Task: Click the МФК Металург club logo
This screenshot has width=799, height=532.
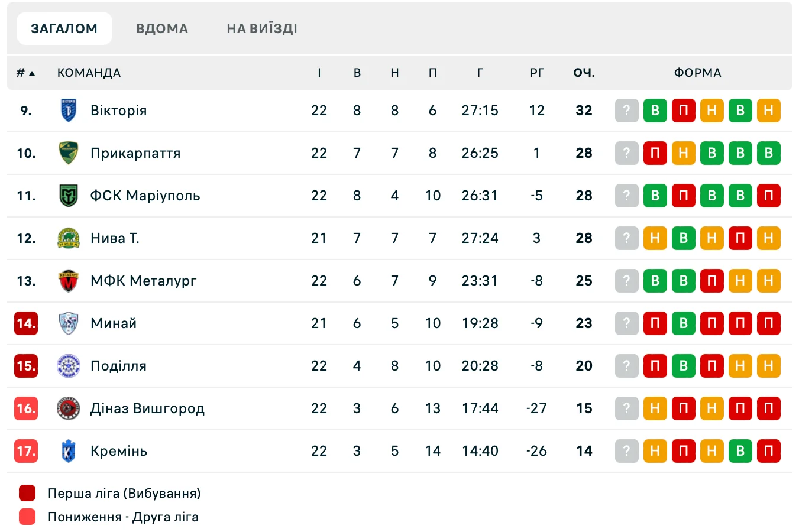Action: 69,281
